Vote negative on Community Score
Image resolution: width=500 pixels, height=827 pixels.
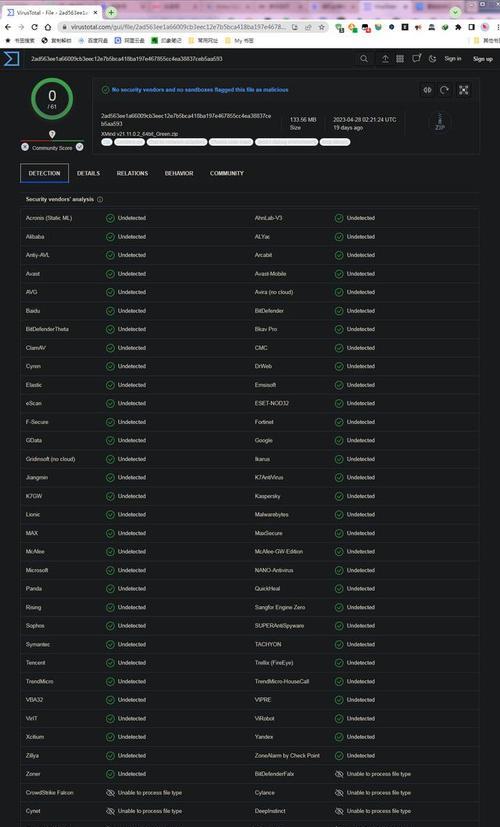pos(25,147)
